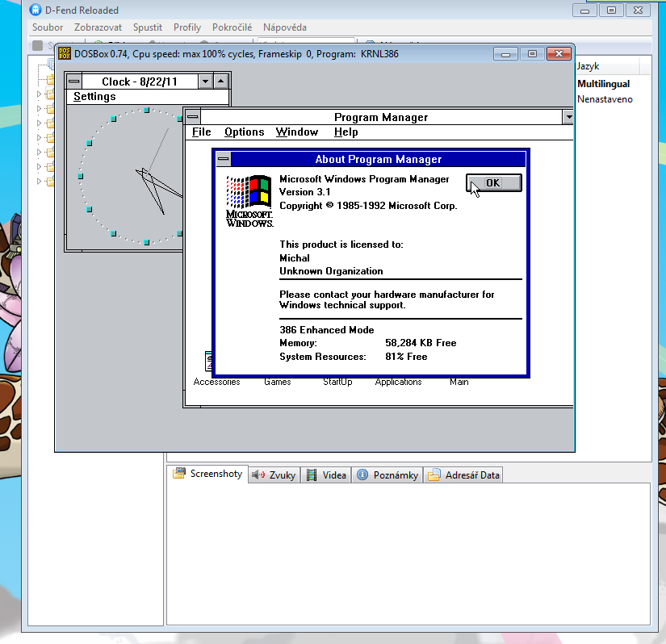The width and height of the screenshot is (666, 644).
Task: Click the Microsoft Windows logo in About dialog
Action: 249,201
